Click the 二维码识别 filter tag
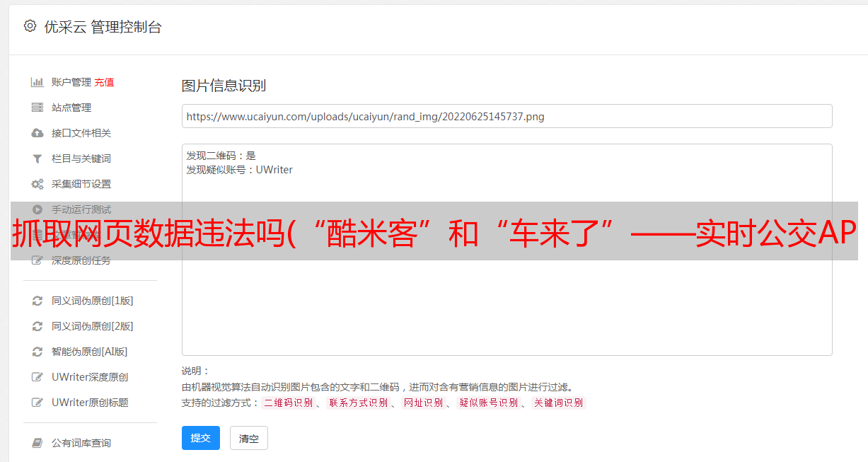The image size is (868, 462). click(289, 403)
